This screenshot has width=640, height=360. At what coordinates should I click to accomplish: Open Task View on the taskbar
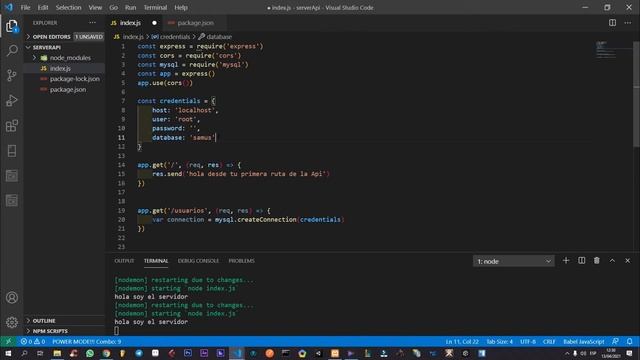40,353
